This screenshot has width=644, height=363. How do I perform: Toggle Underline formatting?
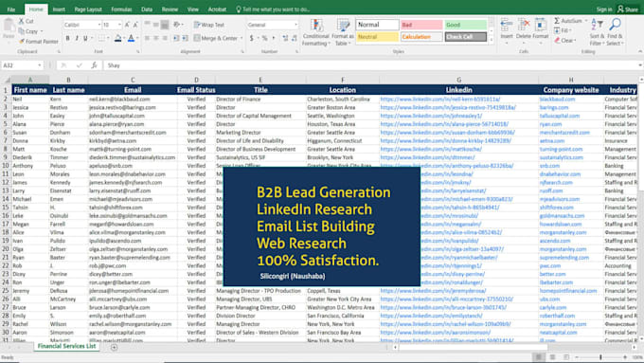(x=85, y=38)
